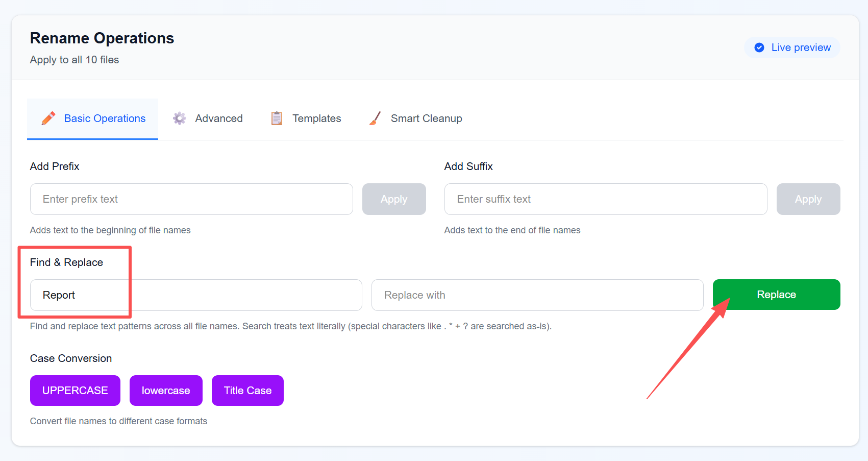Click the Apply button for suffix
The width and height of the screenshot is (868, 461).
[808, 199]
